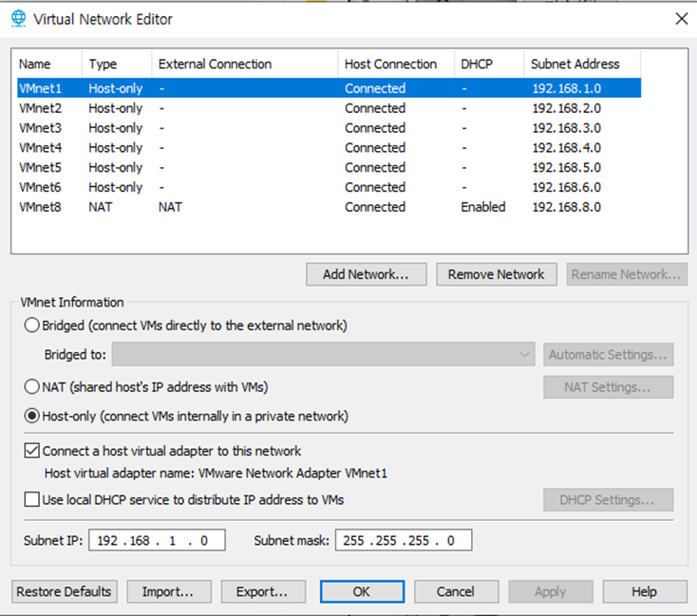Open Automatic Settings dialog
Image resolution: width=697 pixels, height=616 pixels.
pyautogui.click(x=608, y=355)
